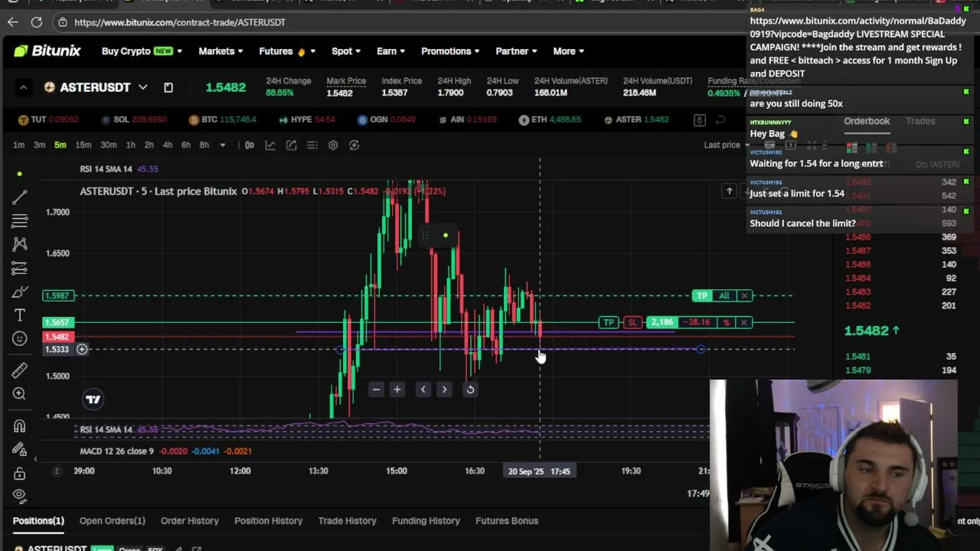The width and height of the screenshot is (980, 551).
Task: Click the TP button on position line
Action: tap(609, 322)
